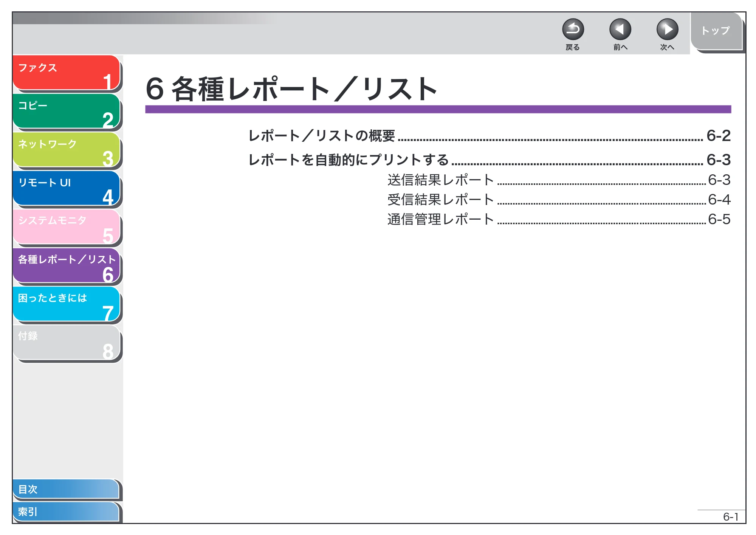The image size is (756, 535).
Task: Go to 困ったときには chapter 7 tab
Action: 67,304
